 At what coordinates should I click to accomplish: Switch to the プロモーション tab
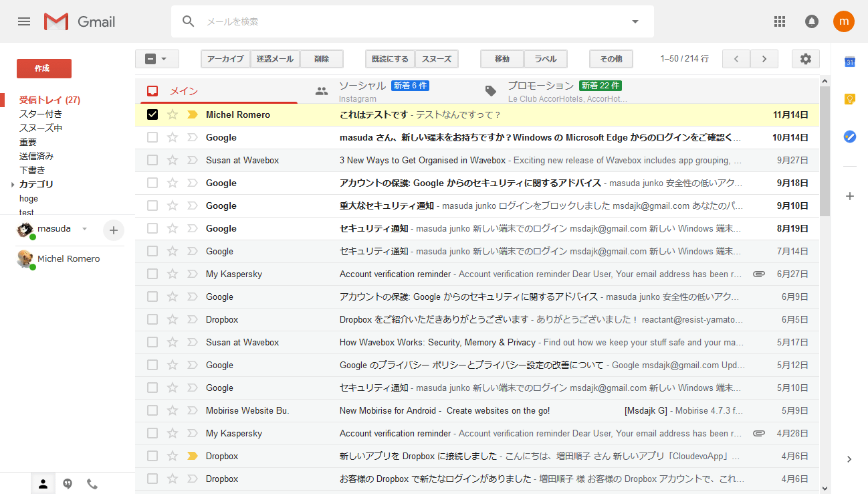(x=558, y=91)
